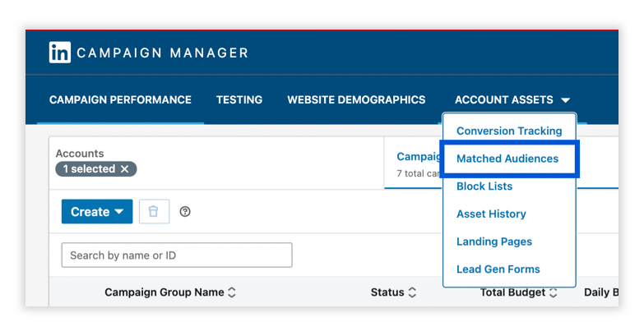Go to Website Demographics tab

point(356,99)
